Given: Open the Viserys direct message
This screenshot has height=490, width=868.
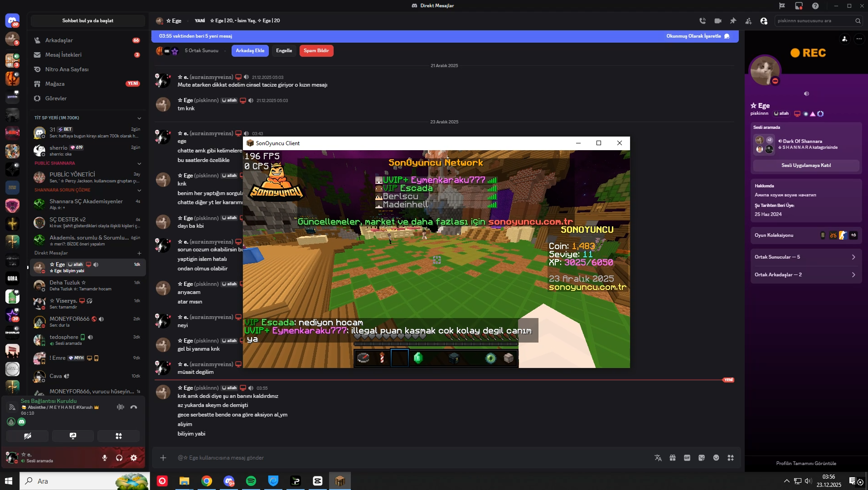Looking at the screenshot, I should tap(88, 304).
